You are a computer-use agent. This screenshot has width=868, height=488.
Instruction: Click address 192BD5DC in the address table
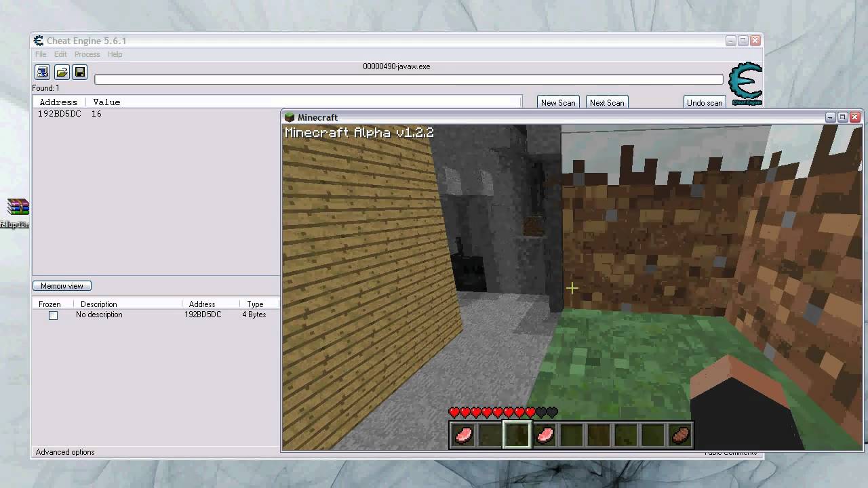tap(203, 314)
